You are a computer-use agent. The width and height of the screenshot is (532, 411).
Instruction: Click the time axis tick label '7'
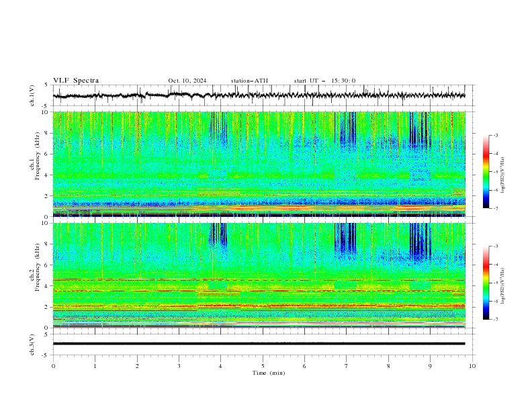[347, 366]
